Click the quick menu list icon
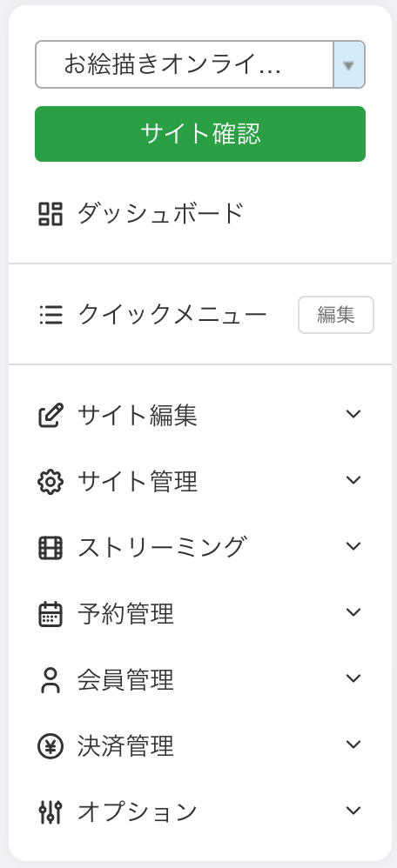 click(50, 315)
